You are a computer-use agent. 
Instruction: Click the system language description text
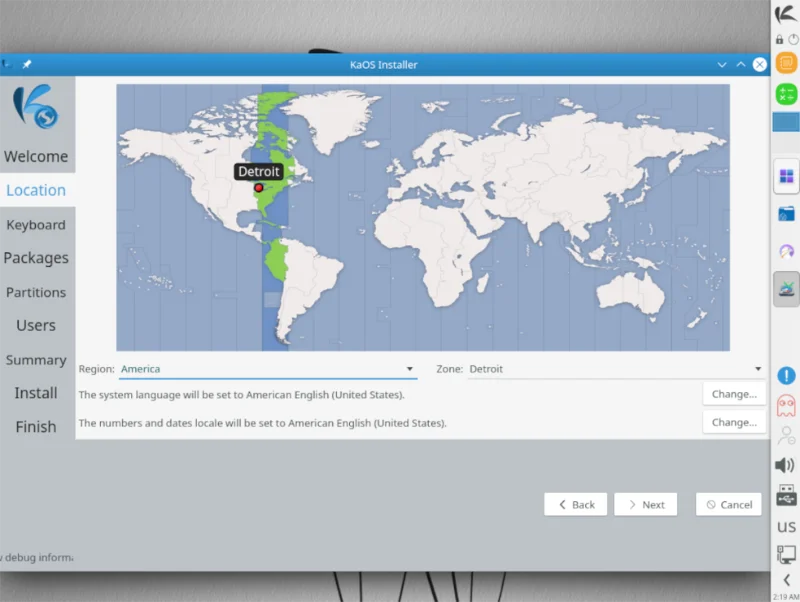[241, 394]
